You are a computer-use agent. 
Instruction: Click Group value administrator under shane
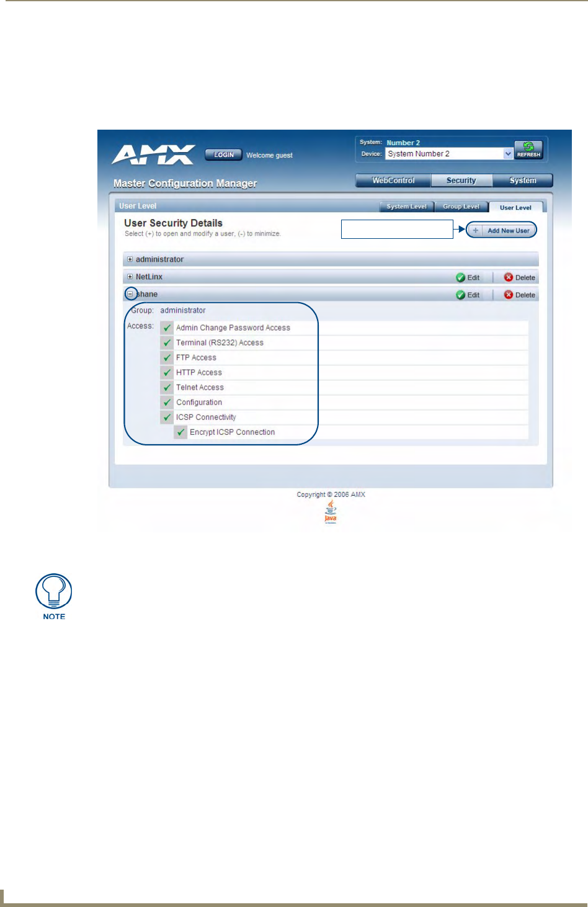click(x=183, y=310)
